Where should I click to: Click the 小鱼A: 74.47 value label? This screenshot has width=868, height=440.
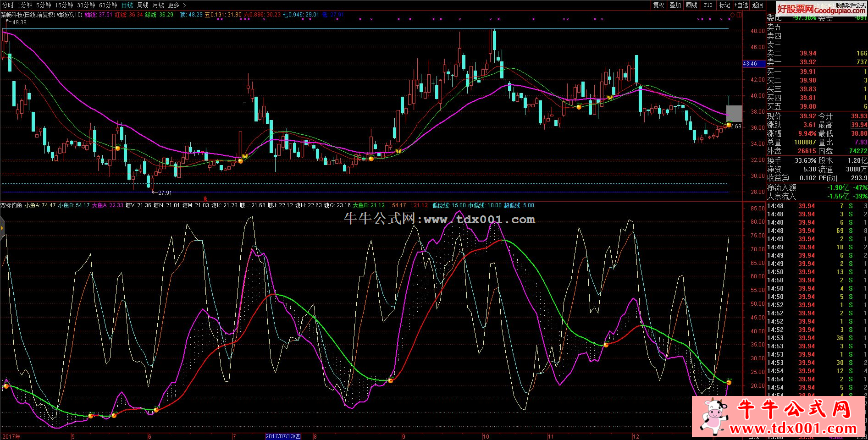click(40, 205)
